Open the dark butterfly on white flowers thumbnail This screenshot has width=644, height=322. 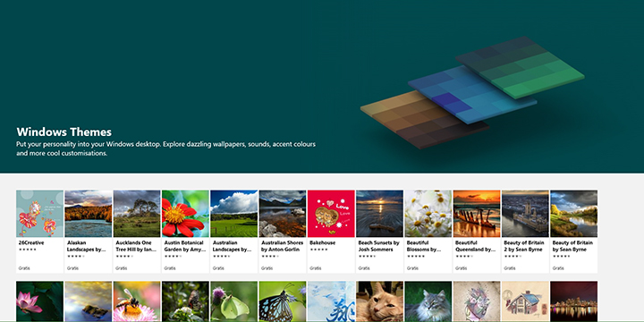(x=185, y=301)
